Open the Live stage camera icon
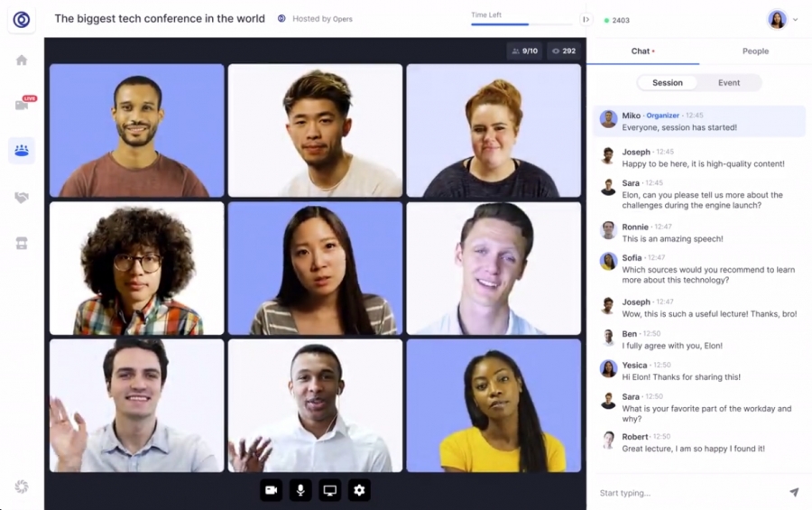 pos(22,106)
